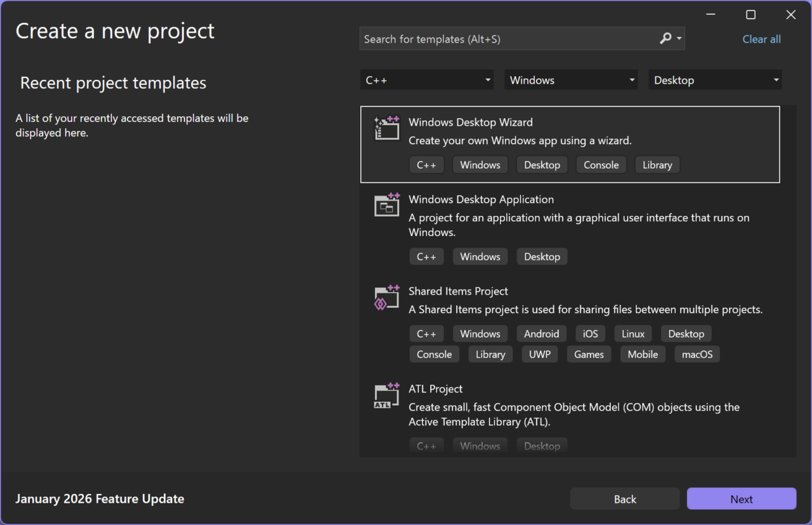The height and width of the screenshot is (525, 812).
Task: Close the dialog with the X icon
Action: 790,15
